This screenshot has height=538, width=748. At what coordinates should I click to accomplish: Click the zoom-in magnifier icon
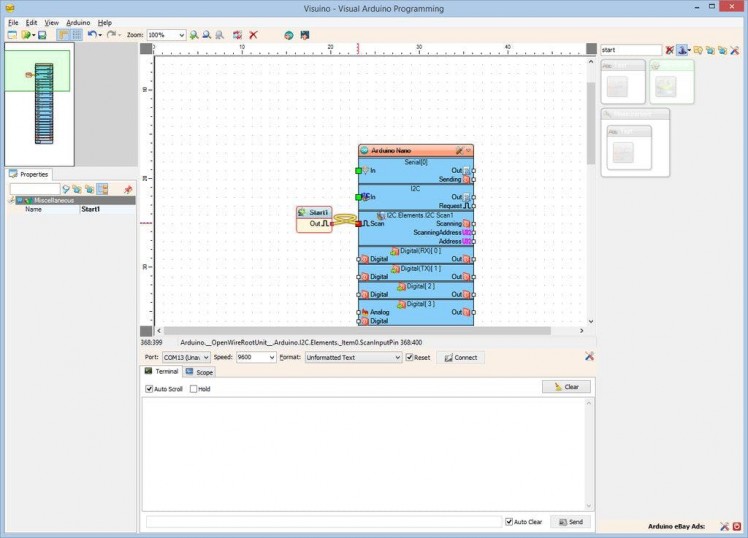pyautogui.click(x=195, y=35)
